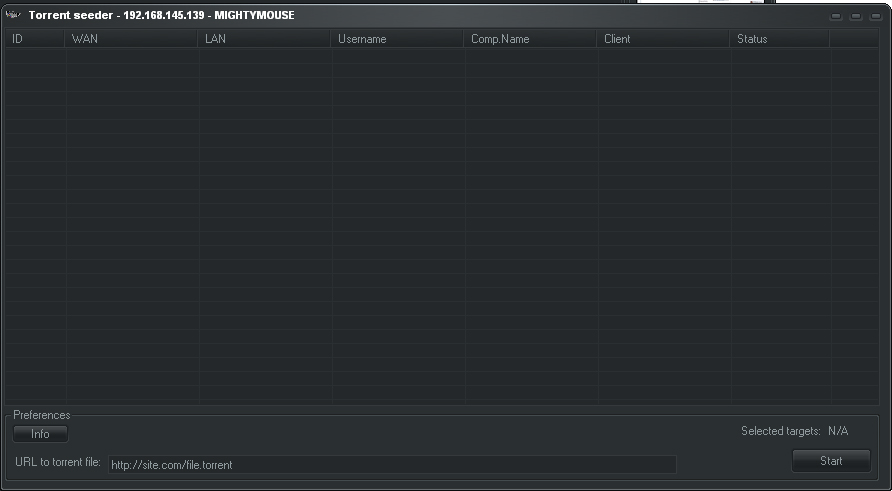Maximize the Torrent seeder window
Viewport: 892px width, 491px height.
(856, 16)
